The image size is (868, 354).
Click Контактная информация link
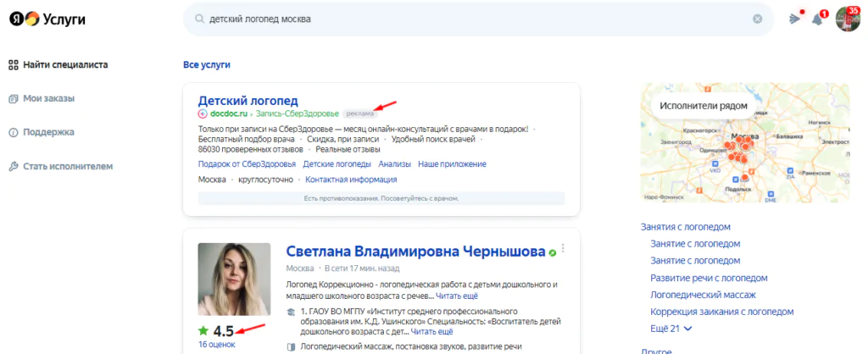352,180
